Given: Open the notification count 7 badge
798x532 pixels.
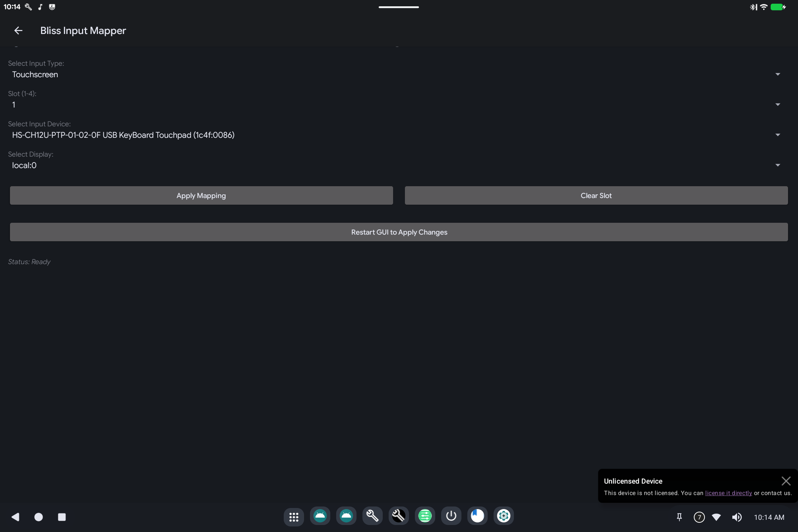Looking at the screenshot, I should [x=699, y=517].
